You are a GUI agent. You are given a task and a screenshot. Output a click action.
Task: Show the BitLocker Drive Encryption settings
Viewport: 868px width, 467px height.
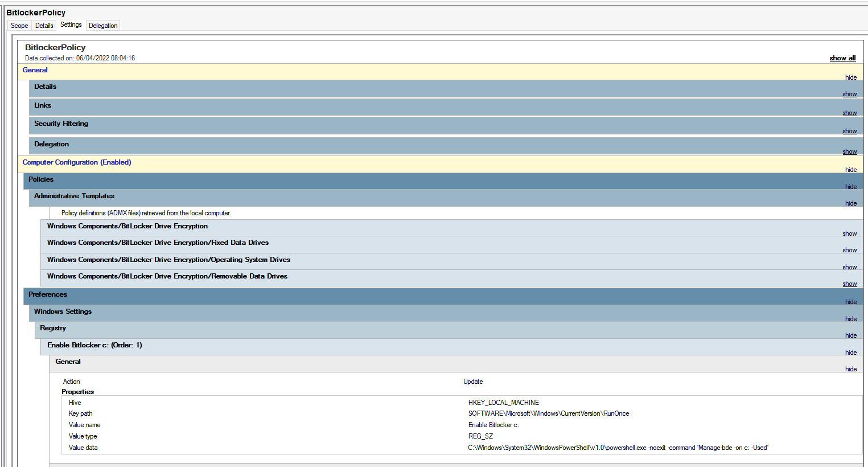[x=849, y=233]
